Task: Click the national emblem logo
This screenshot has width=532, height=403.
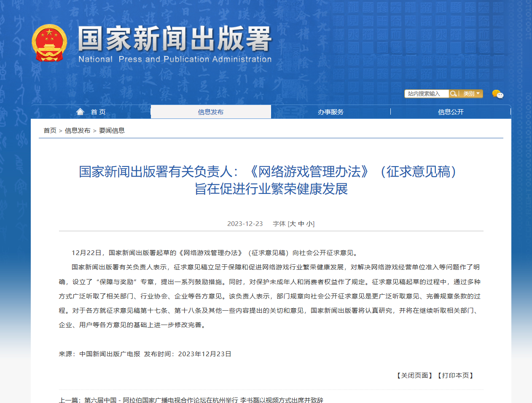Action: [x=49, y=43]
